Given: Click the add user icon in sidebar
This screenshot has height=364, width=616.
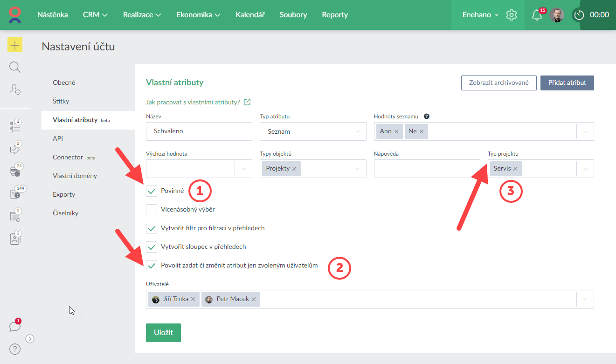Looking at the screenshot, I should [x=15, y=89].
